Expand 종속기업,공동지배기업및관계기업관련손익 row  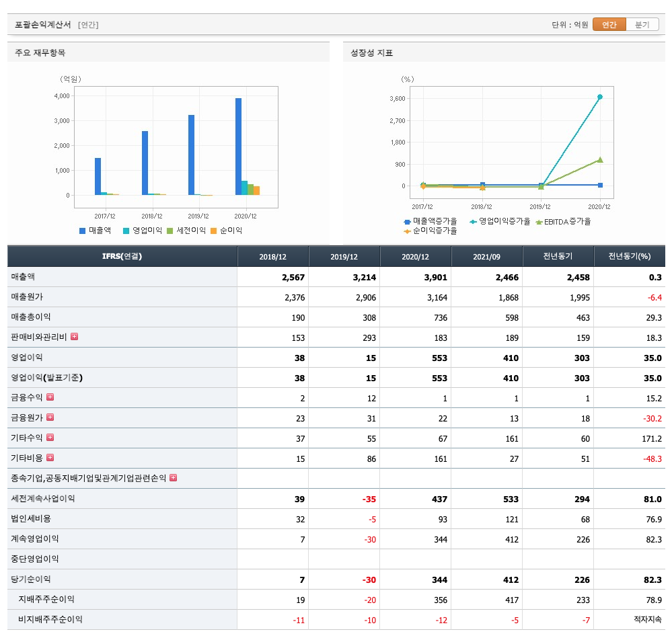pos(173,477)
